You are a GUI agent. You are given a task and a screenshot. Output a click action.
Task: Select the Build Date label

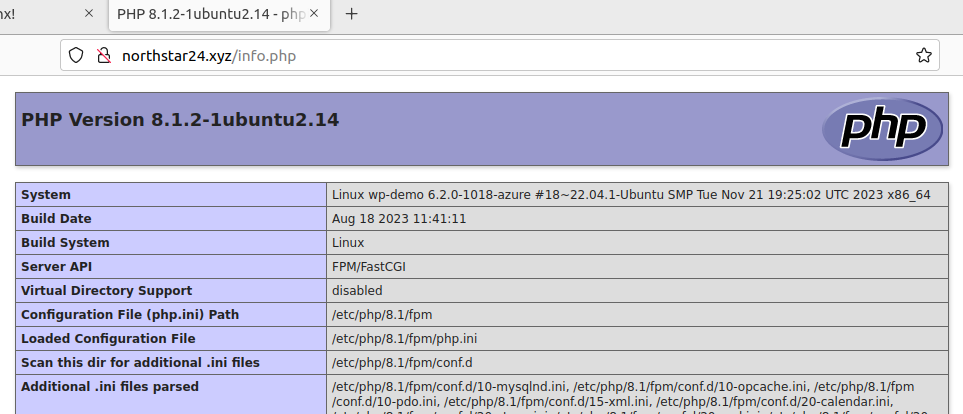tap(56, 219)
